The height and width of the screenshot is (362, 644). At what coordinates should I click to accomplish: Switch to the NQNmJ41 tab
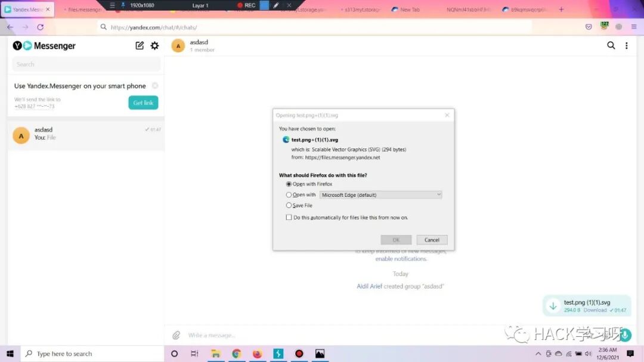pos(468,10)
